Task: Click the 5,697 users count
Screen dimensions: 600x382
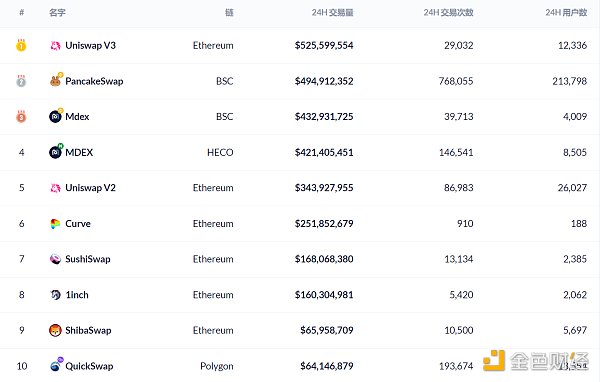Action: pos(575,330)
